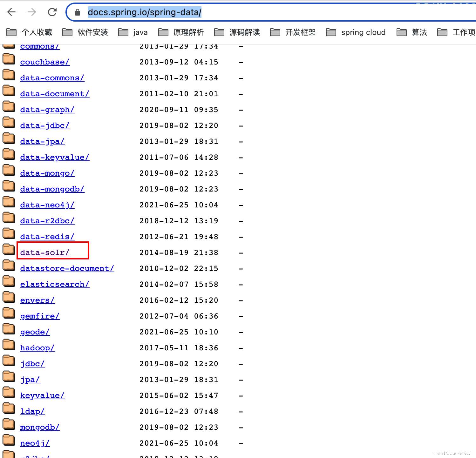Open the data-mongo/ directory link
Viewport: 476px width, 458px height.
click(47, 173)
